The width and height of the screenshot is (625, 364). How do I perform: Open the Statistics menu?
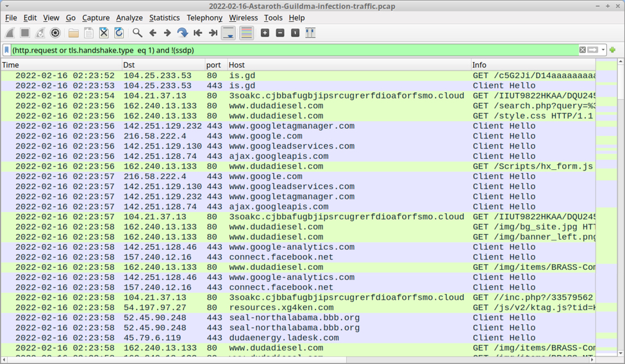click(164, 18)
